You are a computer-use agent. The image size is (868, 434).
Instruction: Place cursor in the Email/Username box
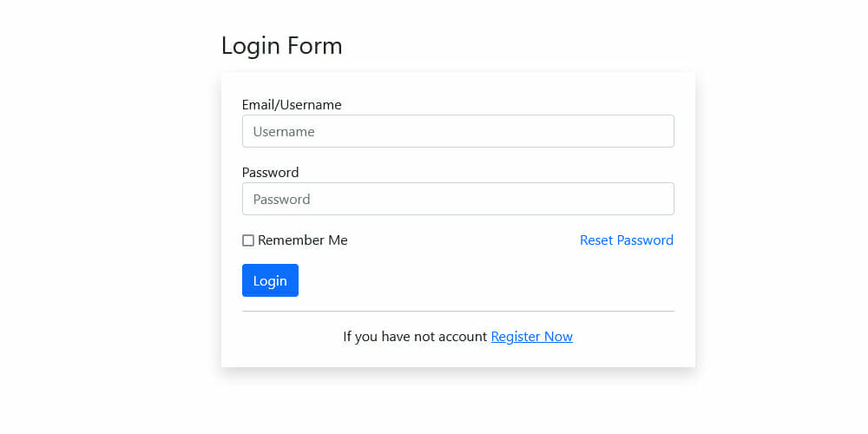457,132
